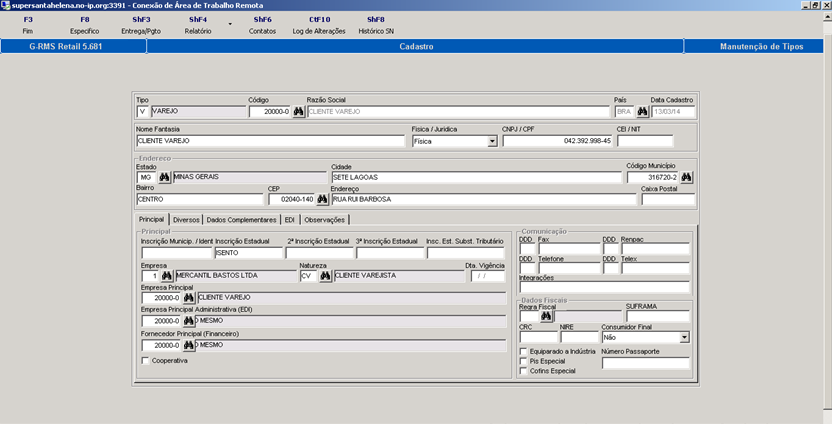Screen dimensions: 832x424
Task: Click the F8 Específico toolbar button
Action: pos(85,25)
